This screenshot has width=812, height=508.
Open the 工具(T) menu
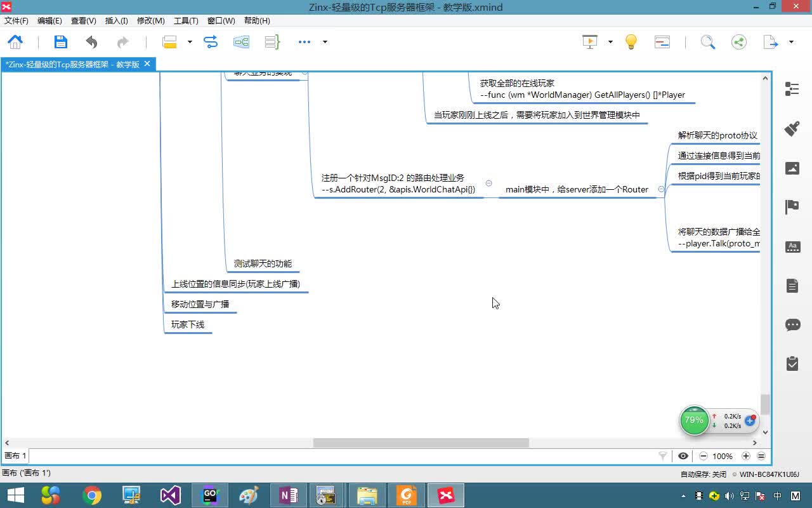click(186, 21)
